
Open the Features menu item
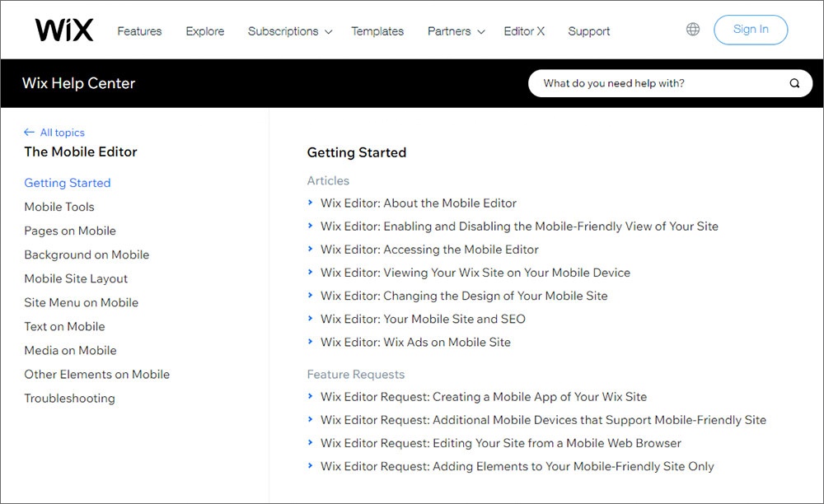(x=139, y=31)
